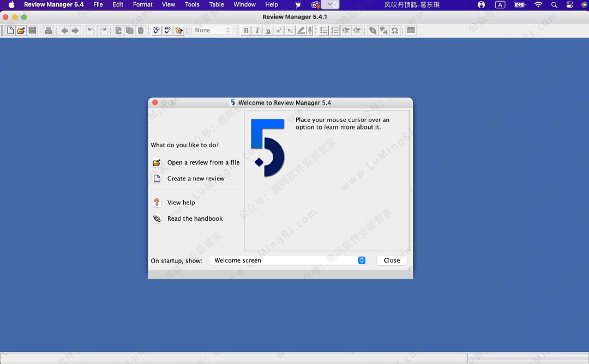This screenshot has height=364, width=589.
Task: Choose Open a review from a file
Action: coord(203,162)
